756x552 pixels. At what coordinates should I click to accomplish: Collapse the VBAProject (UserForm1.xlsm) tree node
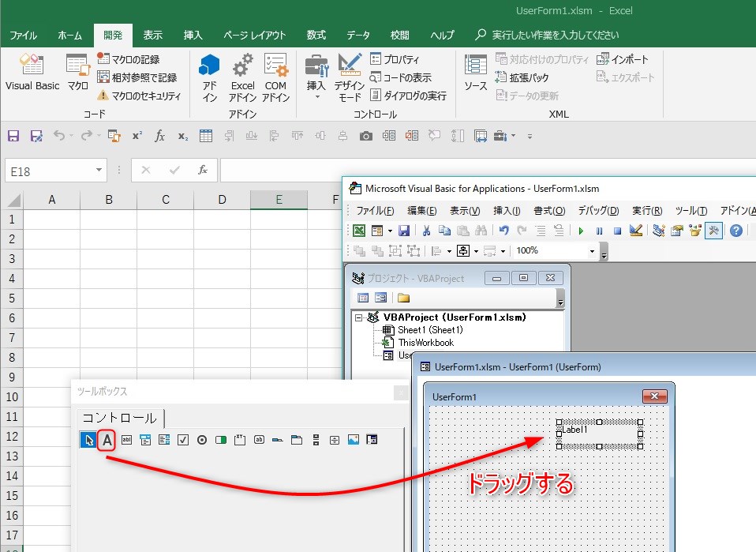(x=359, y=317)
